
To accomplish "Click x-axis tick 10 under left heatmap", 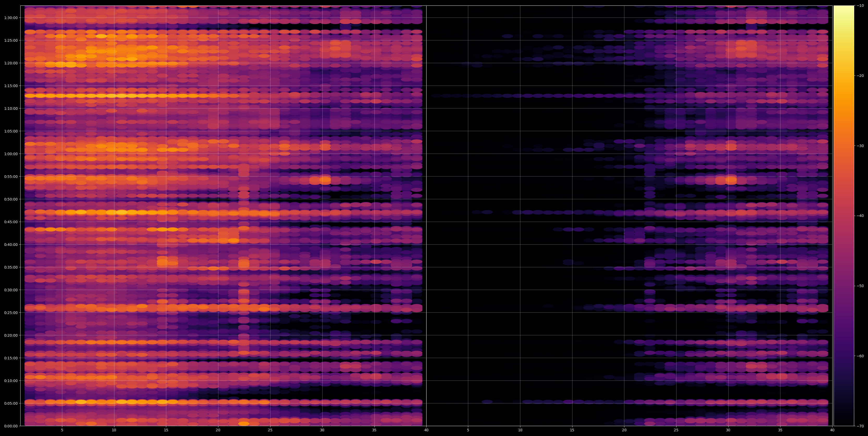I will tap(114, 430).
